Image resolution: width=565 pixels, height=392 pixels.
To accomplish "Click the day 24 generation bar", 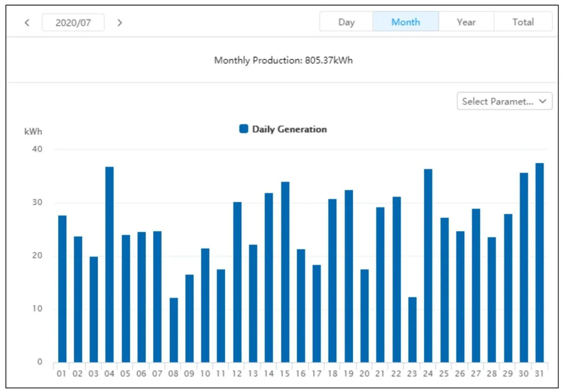I will coord(428,265).
